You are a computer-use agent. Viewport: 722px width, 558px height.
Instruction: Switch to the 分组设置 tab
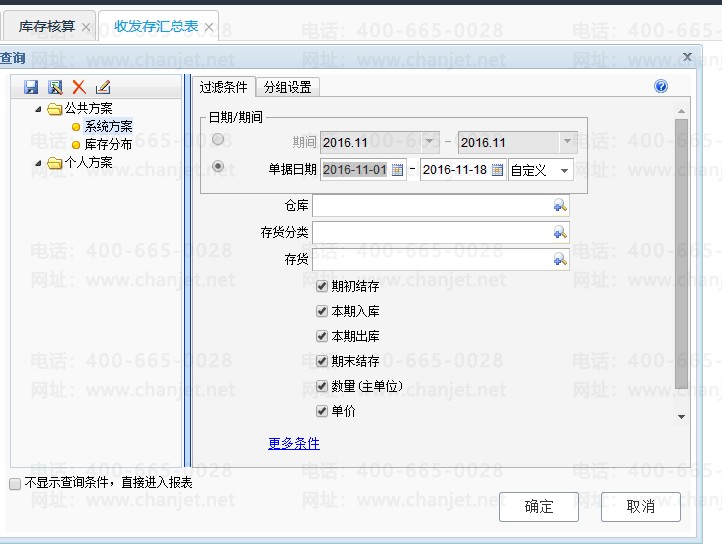coord(288,87)
